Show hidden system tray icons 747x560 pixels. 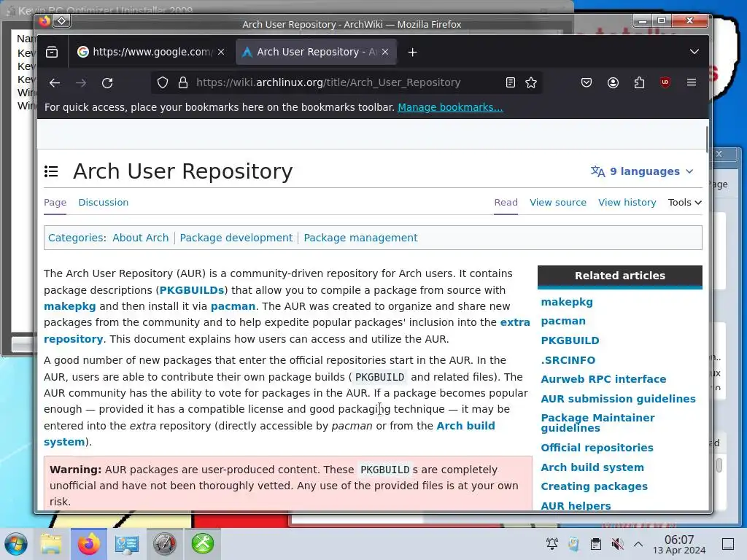pyautogui.click(x=638, y=544)
